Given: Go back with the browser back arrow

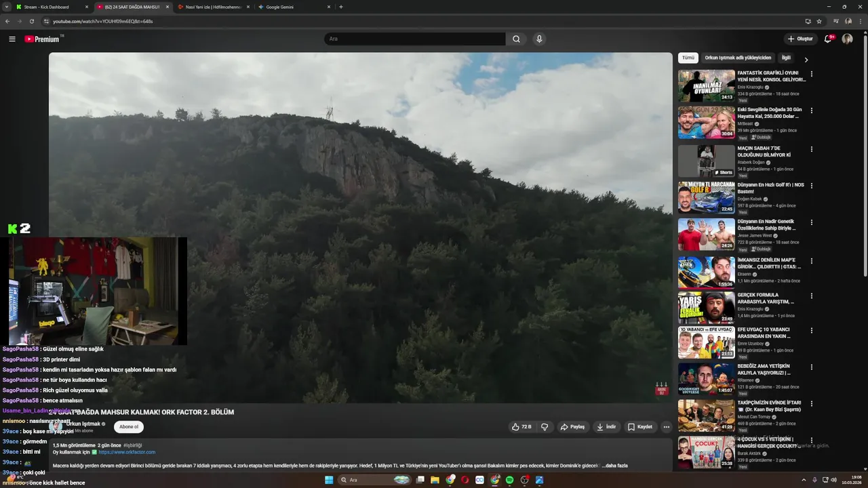Looking at the screenshot, I should coord(7,21).
